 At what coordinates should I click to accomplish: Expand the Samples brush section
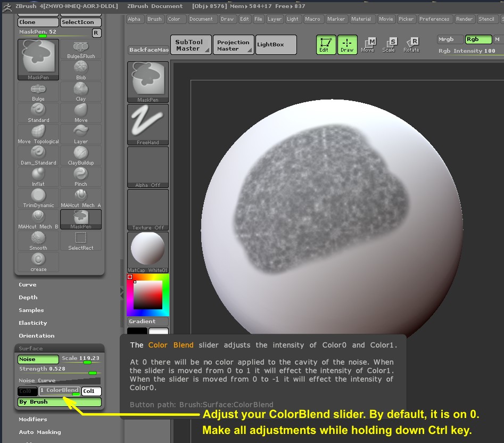pyautogui.click(x=31, y=310)
